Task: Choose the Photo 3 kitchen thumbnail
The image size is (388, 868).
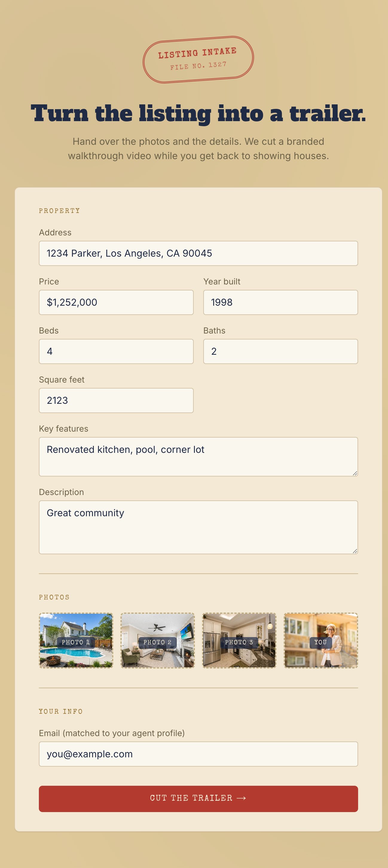Action: pyautogui.click(x=239, y=640)
